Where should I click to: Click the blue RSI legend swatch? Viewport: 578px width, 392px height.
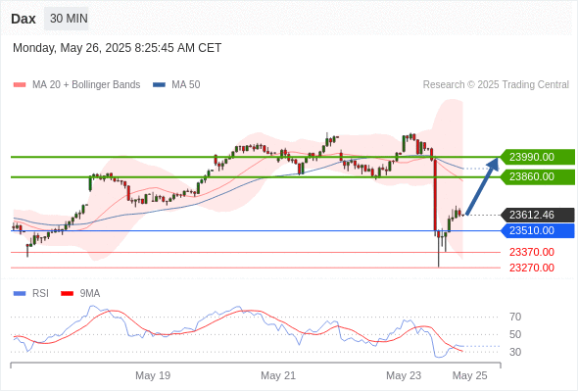coord(20,294)
